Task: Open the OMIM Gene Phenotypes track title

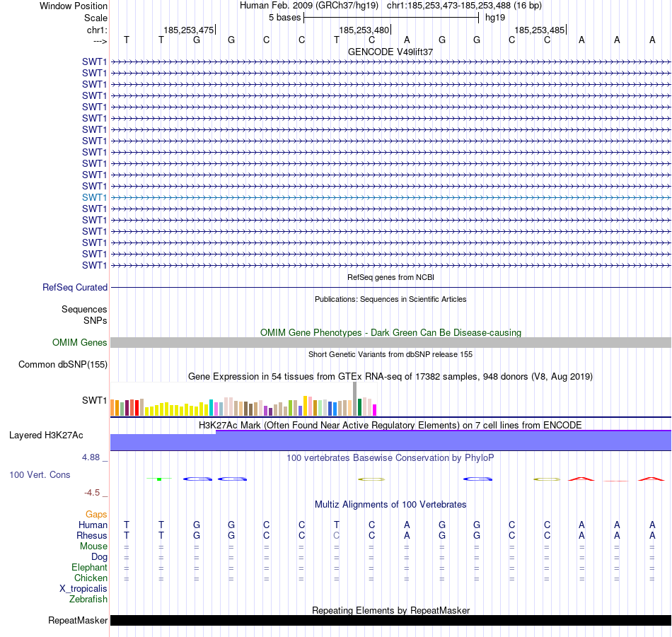Action: coord(390,332)
